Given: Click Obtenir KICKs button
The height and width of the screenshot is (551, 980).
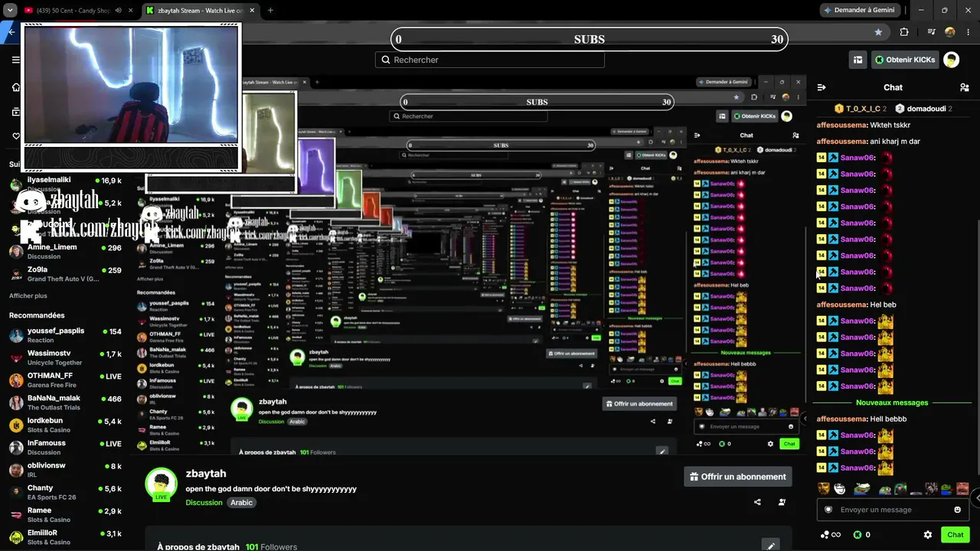Looking at the screenshot, I should [904, 60].
